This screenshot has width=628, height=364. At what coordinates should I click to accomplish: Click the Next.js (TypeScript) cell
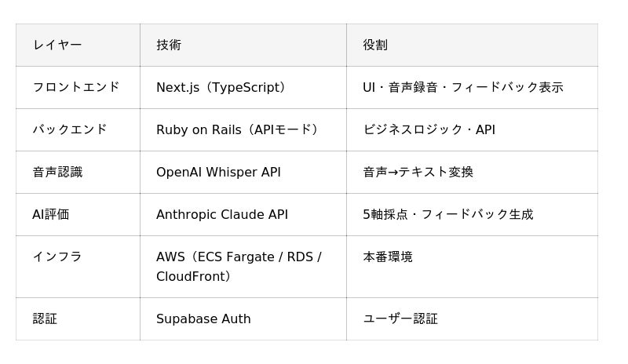tap(221, 88)
